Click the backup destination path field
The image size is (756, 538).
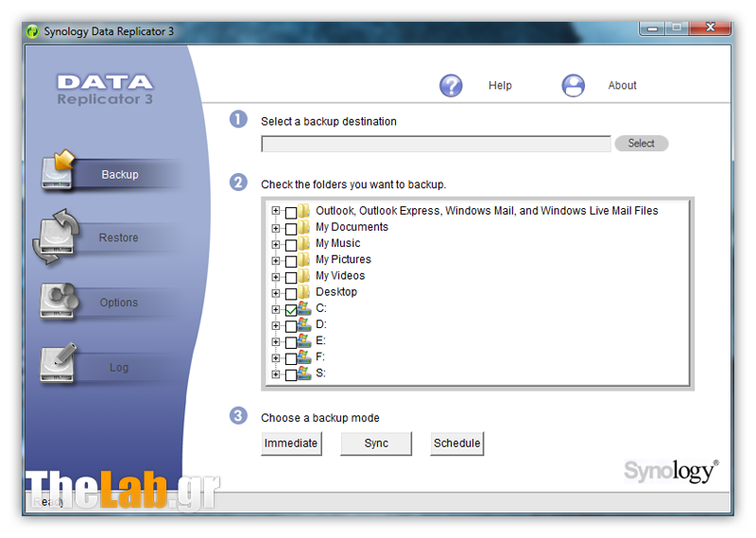[436, 144]
